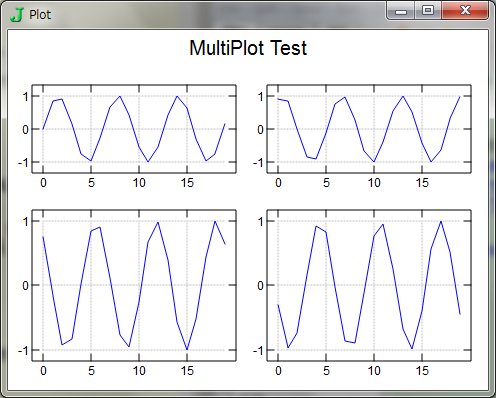Click x-axis label '15' under upper-right plot

(x=422, y=183)
